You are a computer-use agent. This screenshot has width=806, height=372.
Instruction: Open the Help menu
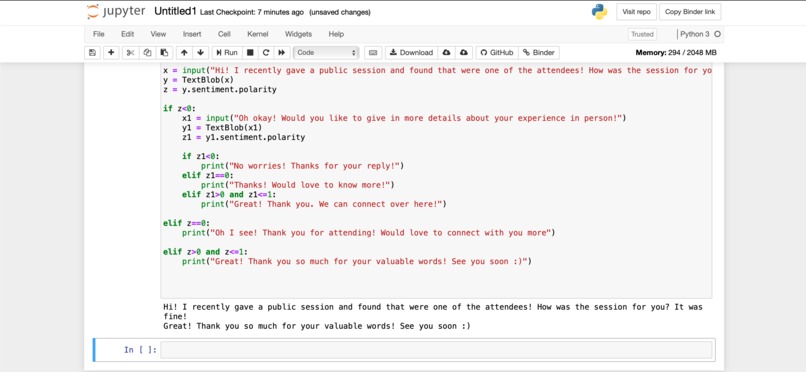click(x=336, y=34)
